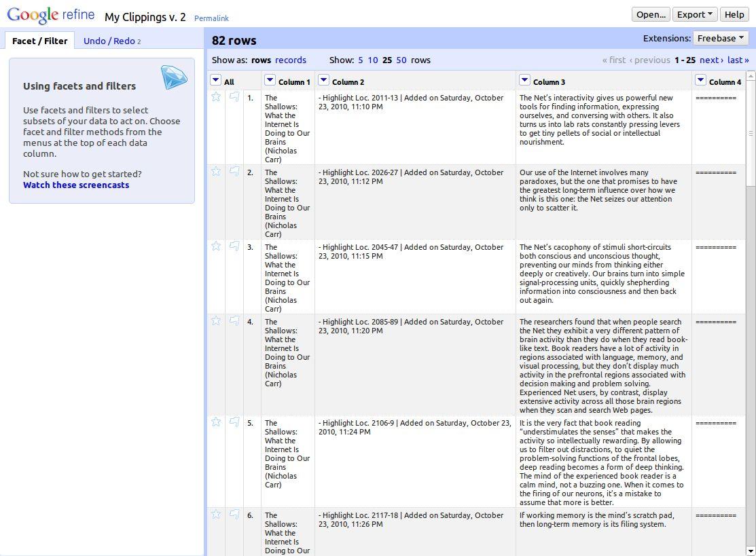Open the Column 2 dropdown menu

click(x=323, y=81)
